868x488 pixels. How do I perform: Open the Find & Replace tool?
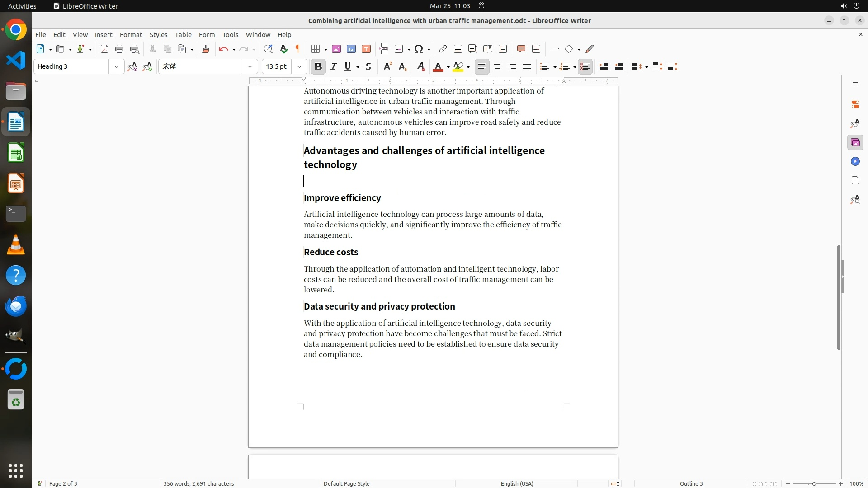click(268, 49)
